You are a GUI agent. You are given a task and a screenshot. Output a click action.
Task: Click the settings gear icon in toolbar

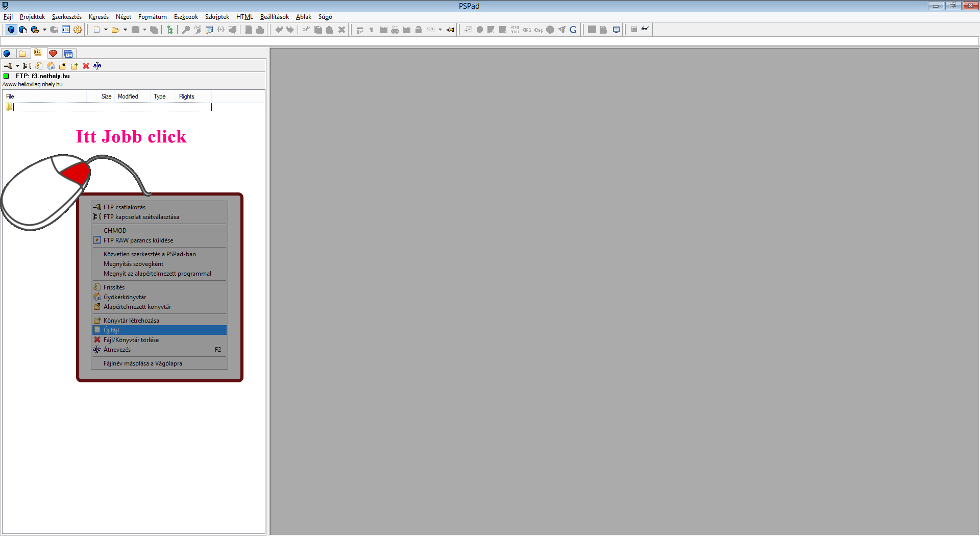[x=78, y=30]
